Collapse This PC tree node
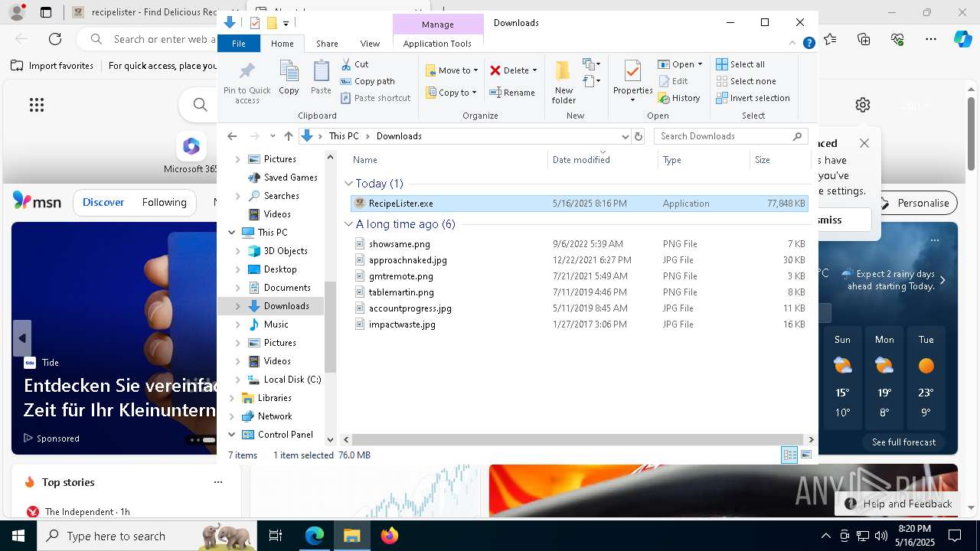 [x=232, y=233]
